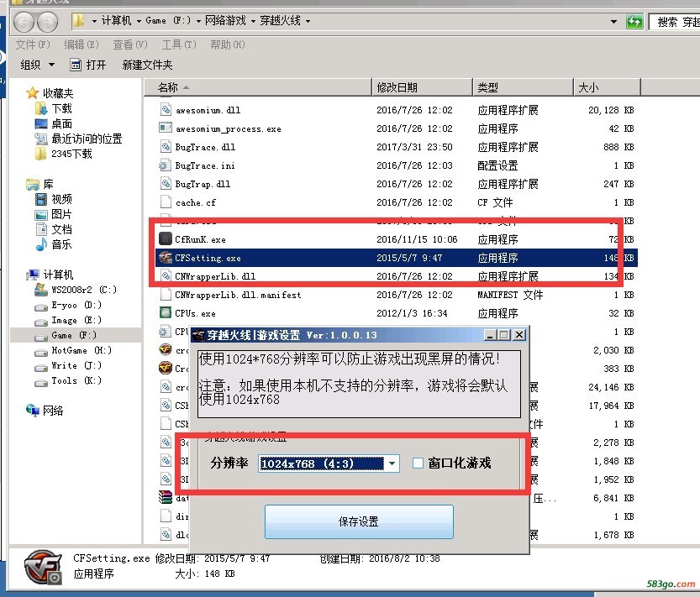Click 新建文件夹 new folder button
The width and height of the screenshot is (700, 597).
147,65
